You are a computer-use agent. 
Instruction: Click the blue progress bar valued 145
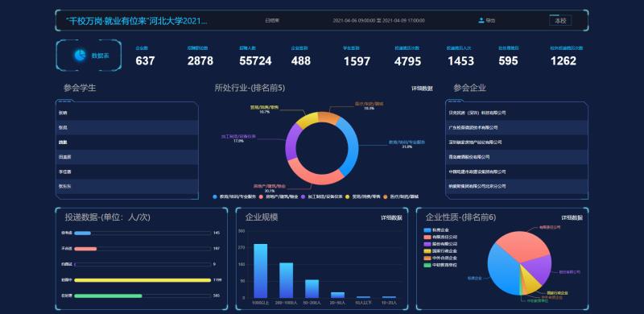coord(83,233)
